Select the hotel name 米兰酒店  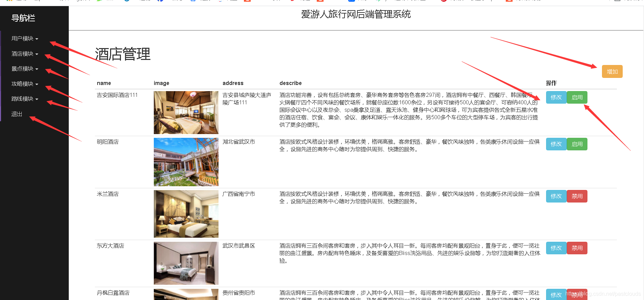pyautogui.click(x=108, y=194)
